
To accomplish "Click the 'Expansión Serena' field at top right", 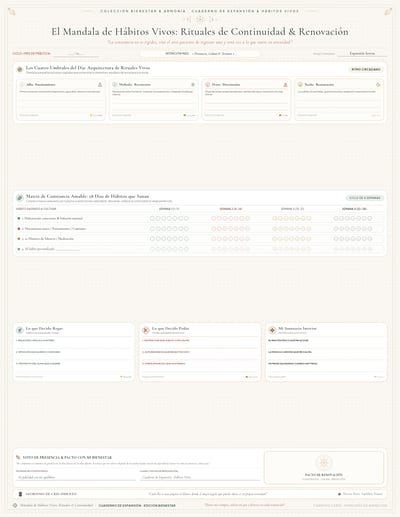I will (362, 53).
